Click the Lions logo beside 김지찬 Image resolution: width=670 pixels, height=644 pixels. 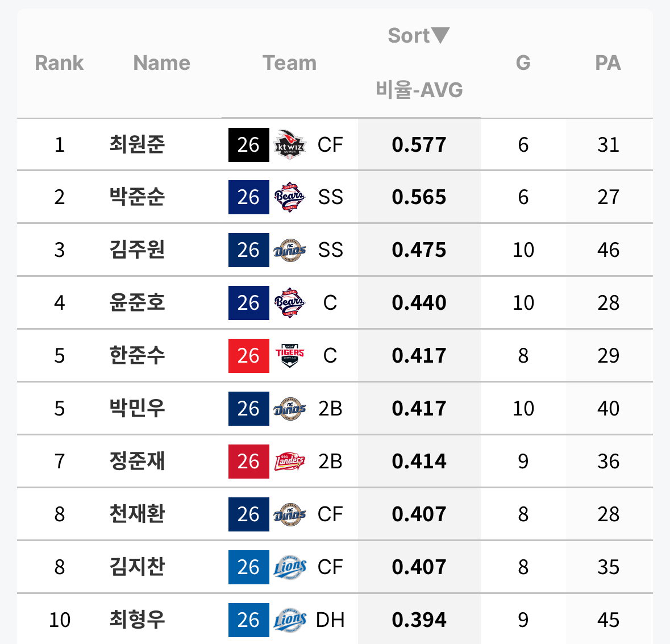pyautogui.click(x=290, y=567)
